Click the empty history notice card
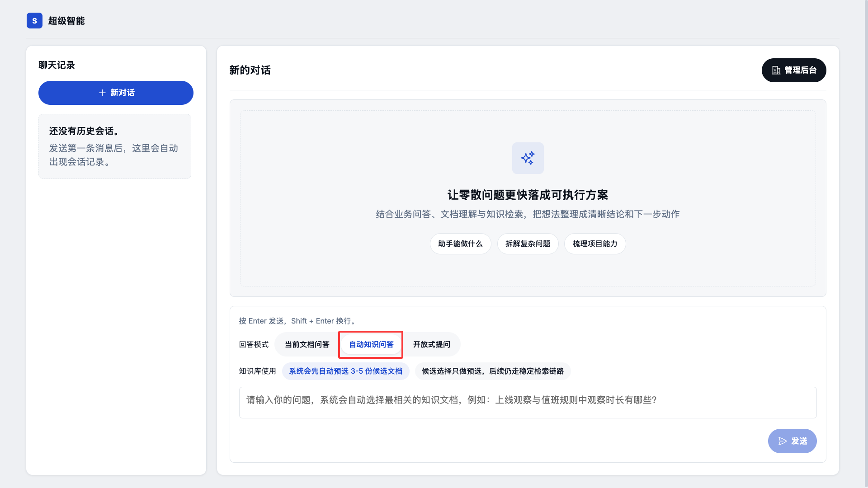 (115, 146)
